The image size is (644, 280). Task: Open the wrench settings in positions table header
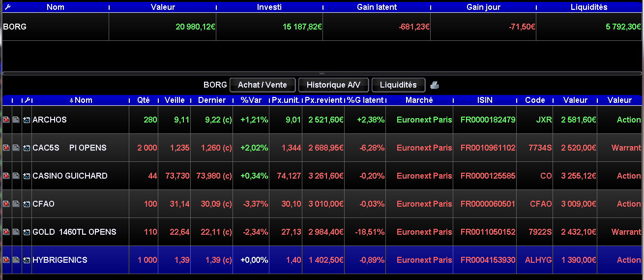28,100
